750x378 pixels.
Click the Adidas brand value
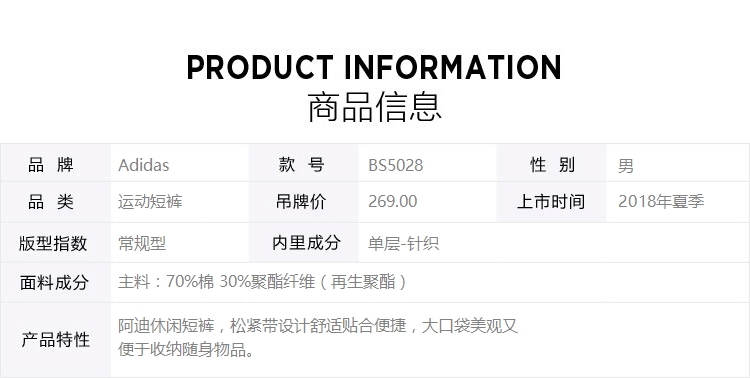point(143,165)
